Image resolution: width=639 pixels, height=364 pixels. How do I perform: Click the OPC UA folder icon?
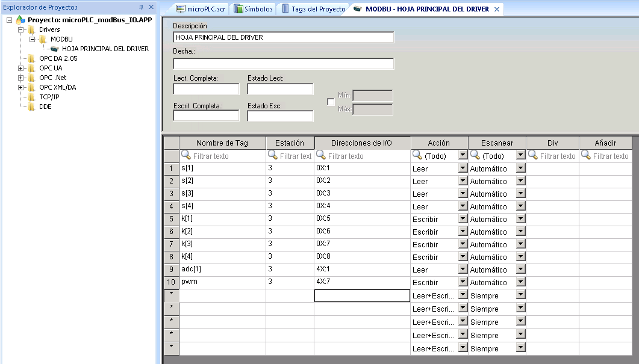tap(31, 68)
